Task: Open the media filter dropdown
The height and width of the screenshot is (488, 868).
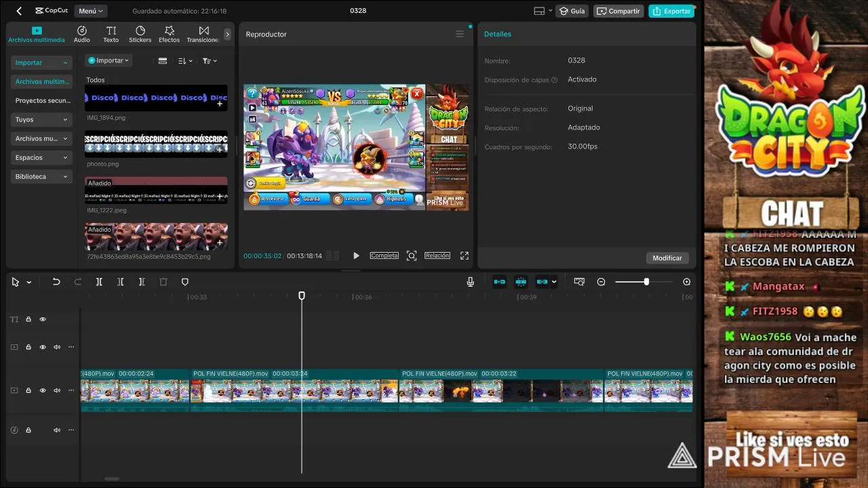Action: (210, 60)
